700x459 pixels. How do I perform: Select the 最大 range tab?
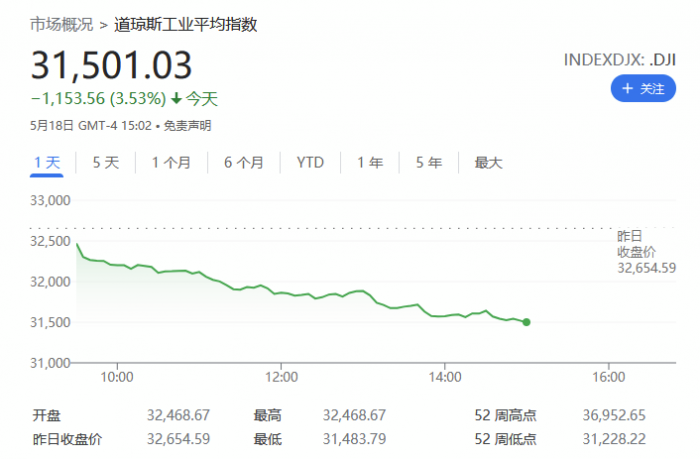[488, 162]
